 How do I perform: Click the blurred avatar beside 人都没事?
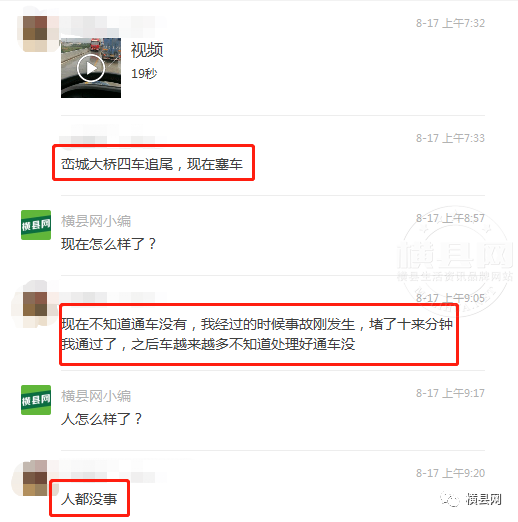click(35, 478)
